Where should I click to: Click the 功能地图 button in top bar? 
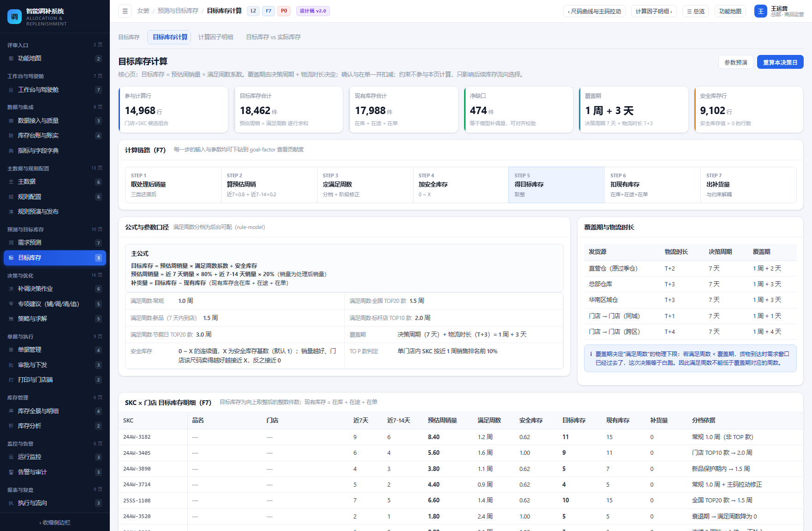(x=730, y=11)
